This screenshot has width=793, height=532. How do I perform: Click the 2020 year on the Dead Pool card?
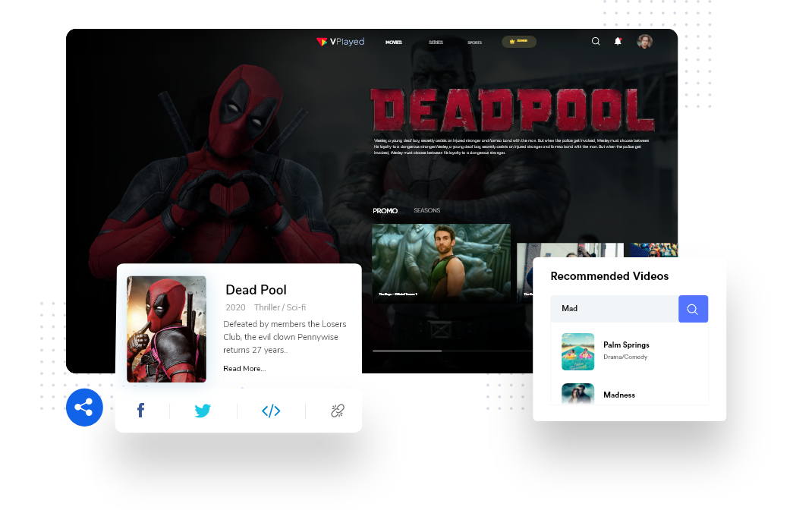[235, 307]
